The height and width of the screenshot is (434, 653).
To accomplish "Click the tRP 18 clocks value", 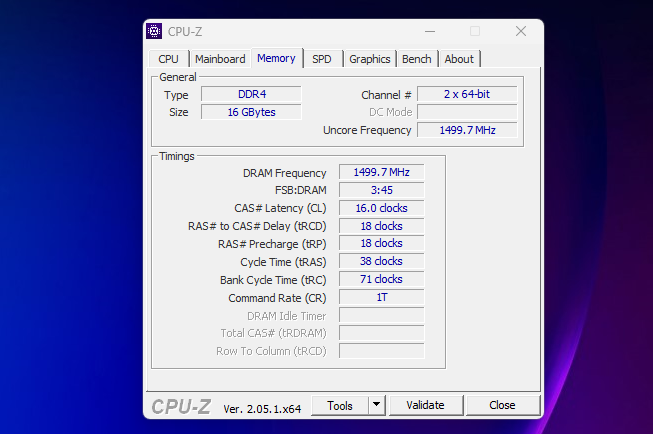I will tap(382, 243).
